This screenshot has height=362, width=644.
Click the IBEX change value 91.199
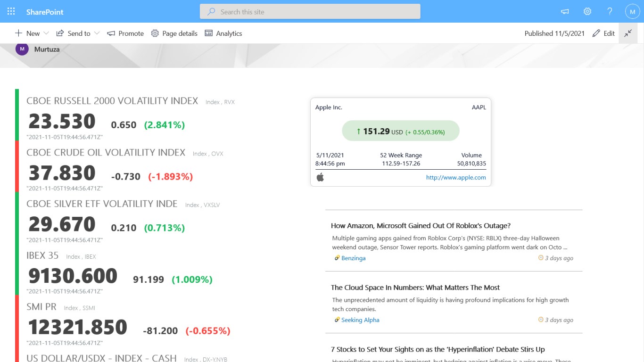point(149,280)
